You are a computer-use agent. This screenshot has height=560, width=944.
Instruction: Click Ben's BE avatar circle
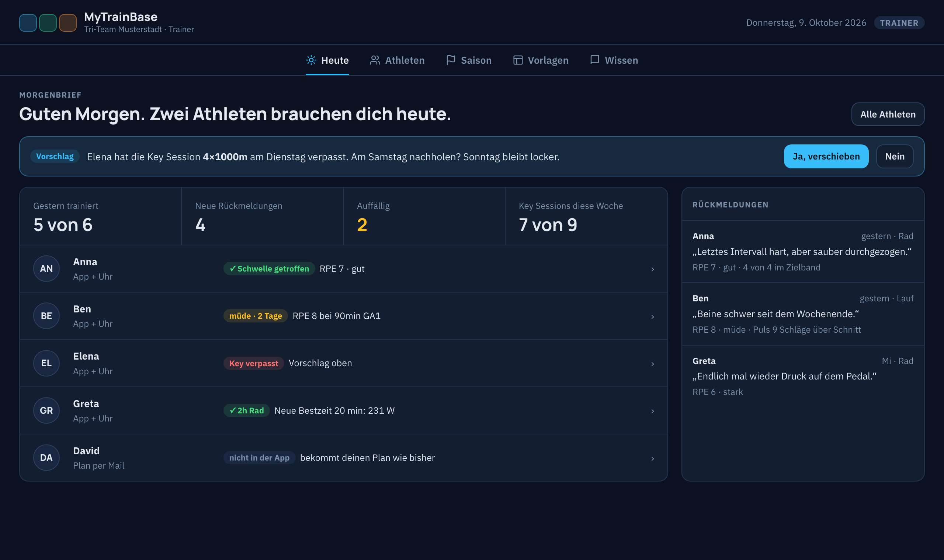[46, 316]
